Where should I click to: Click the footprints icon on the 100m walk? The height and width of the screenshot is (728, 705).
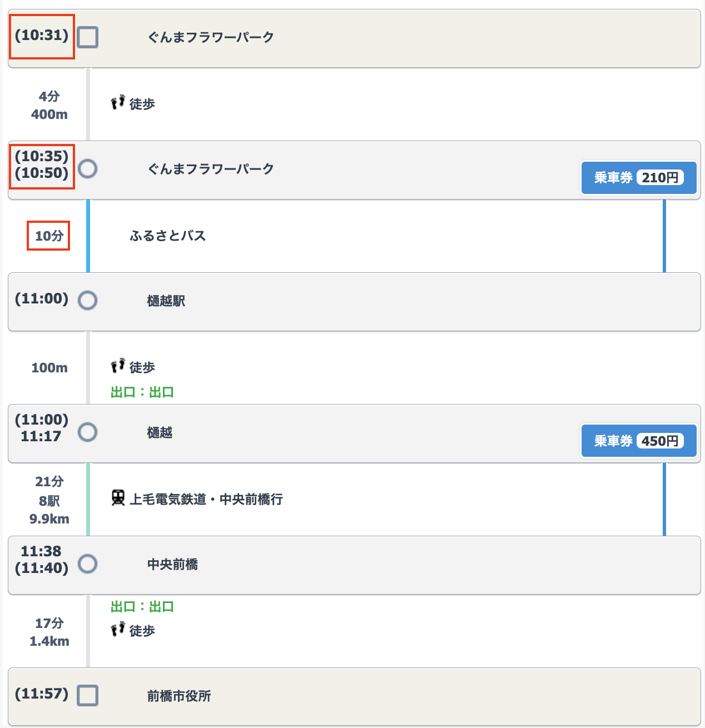(118, 366)
